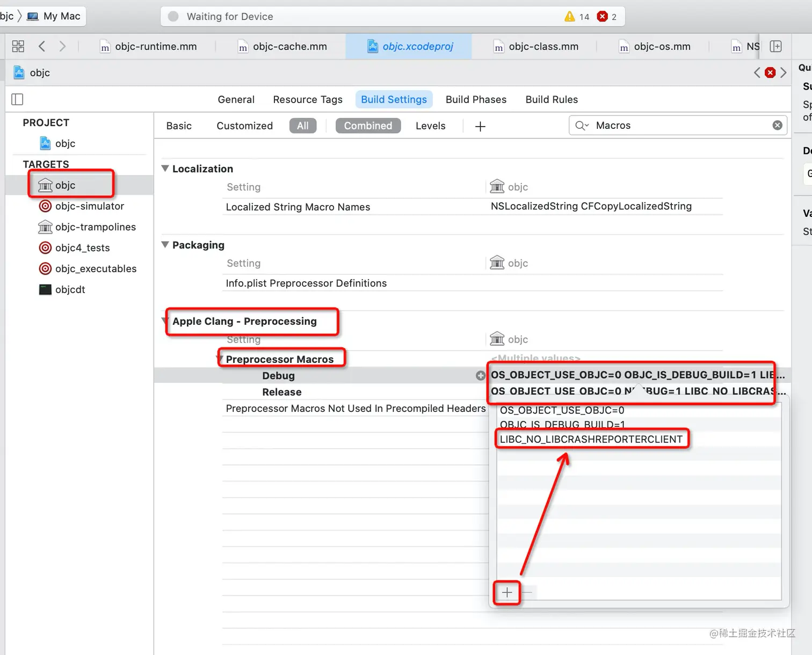
Task: Collapse the Preprocessor Macros setting
Action: tap(220, 359)
